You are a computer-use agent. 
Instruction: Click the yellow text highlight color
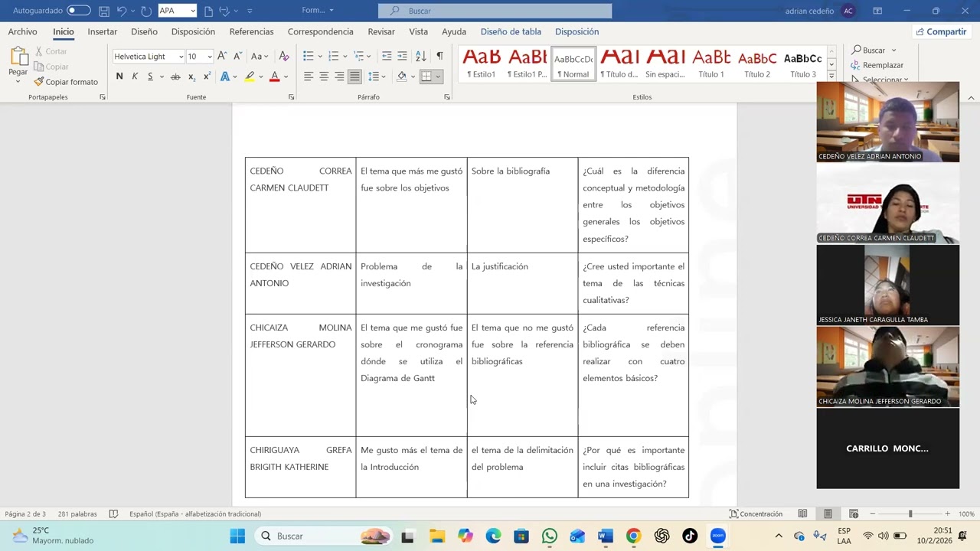coord(250,77)
